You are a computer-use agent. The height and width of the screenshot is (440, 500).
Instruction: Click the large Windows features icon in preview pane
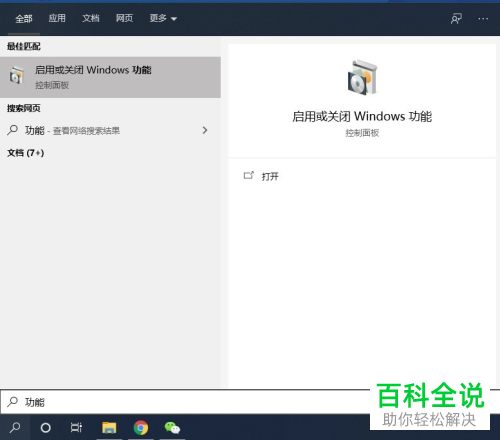click(362, 77)
